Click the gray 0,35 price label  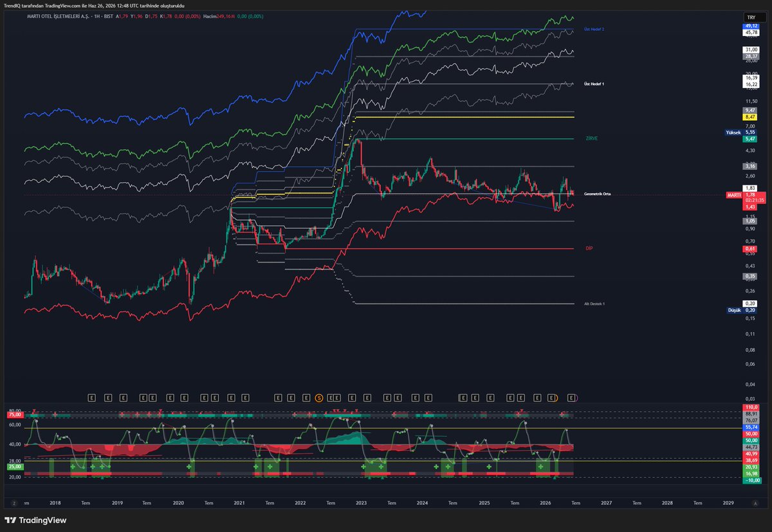(750, 276)
